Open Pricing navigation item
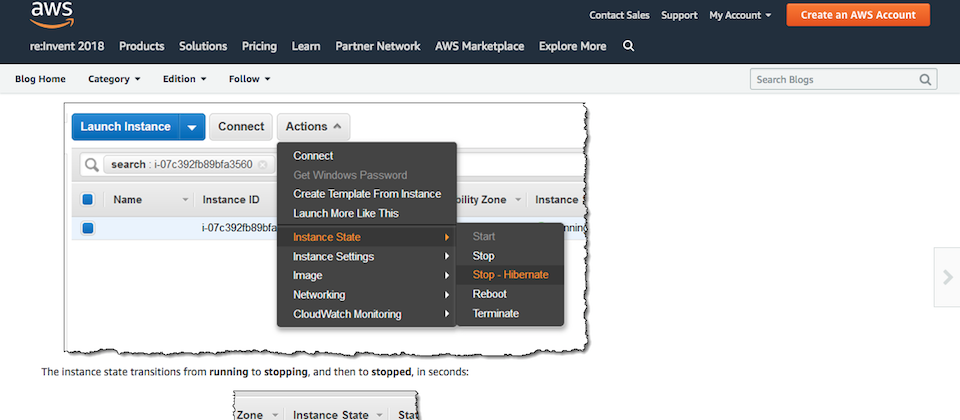 pyautogui.click(x=259, y=46)
